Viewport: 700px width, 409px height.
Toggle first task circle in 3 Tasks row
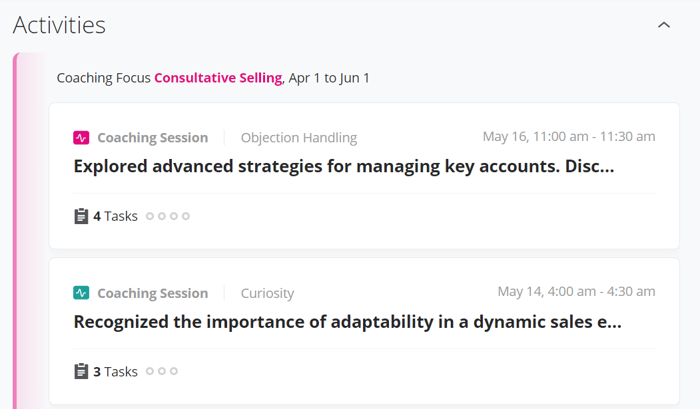[150, 371]
